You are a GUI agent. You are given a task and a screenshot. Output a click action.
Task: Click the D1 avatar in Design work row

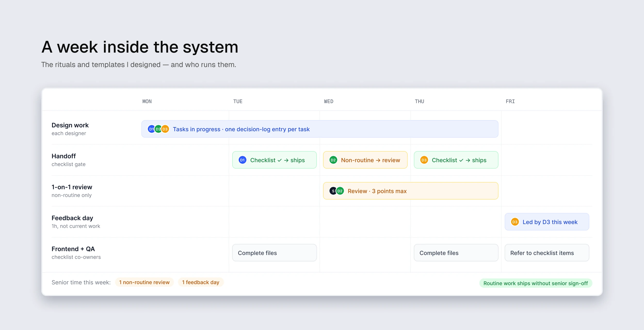click(151, 129)
